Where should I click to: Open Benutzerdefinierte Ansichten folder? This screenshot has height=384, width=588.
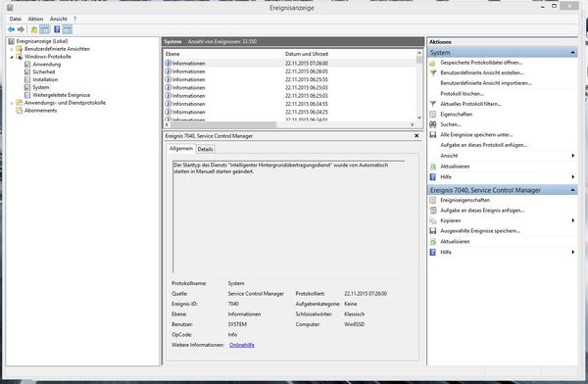pyautogui.click(x=57, y=49)
